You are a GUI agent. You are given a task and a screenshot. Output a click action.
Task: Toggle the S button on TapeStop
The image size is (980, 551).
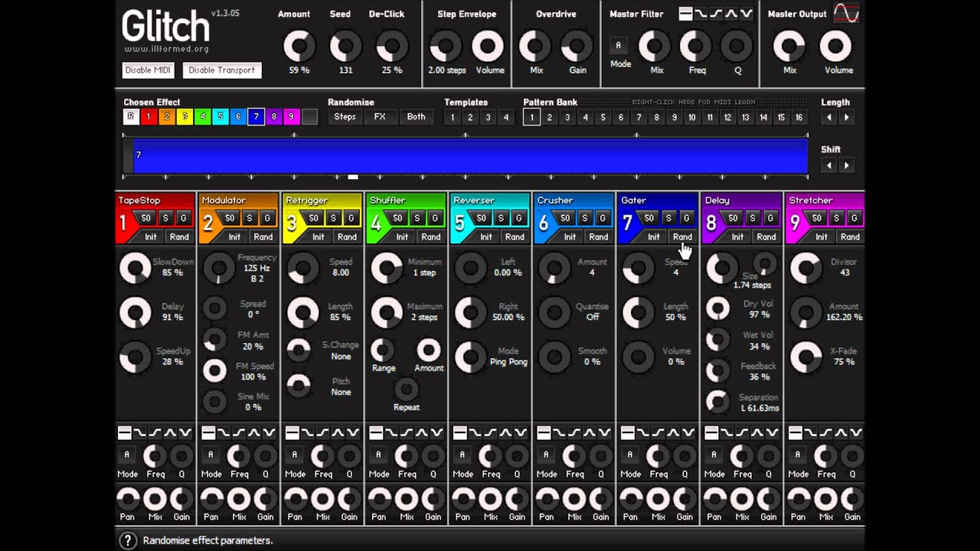tap(165, 219)
